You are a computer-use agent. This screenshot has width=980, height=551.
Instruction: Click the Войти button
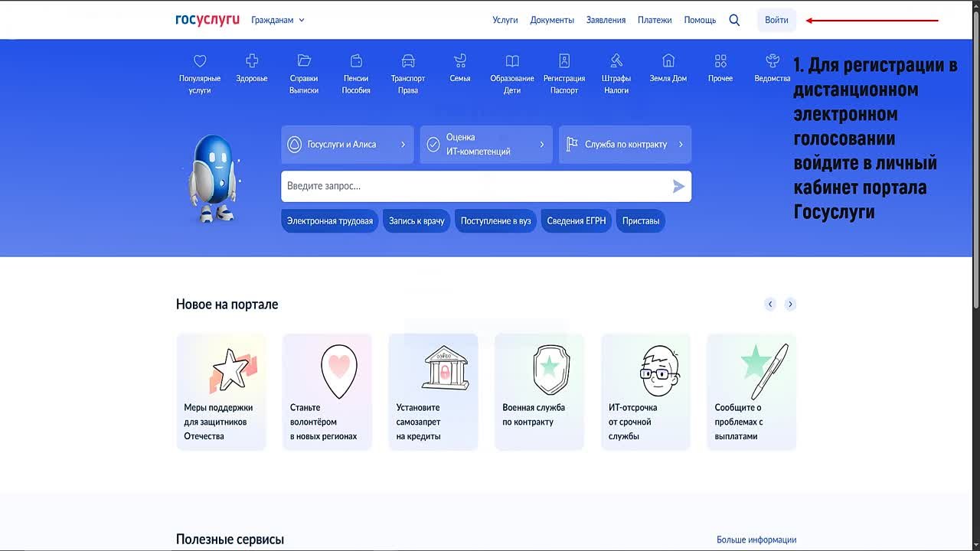click(x=776, y=20)
